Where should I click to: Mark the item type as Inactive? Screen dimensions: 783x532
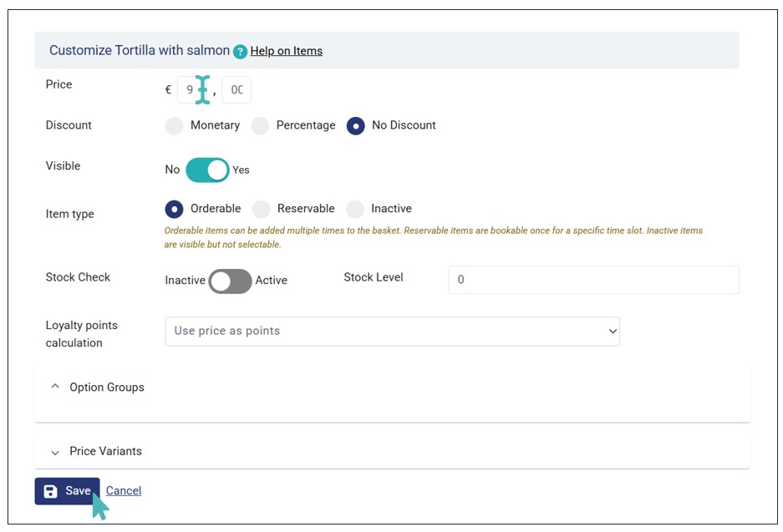(355, 209)
